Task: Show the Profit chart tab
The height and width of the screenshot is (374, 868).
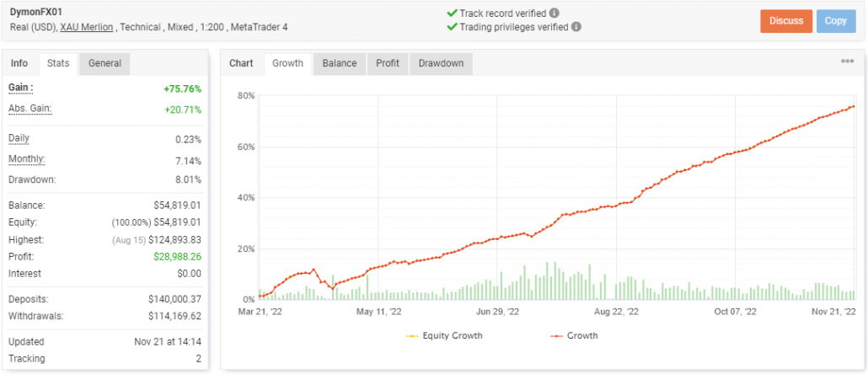Action: 388,63
